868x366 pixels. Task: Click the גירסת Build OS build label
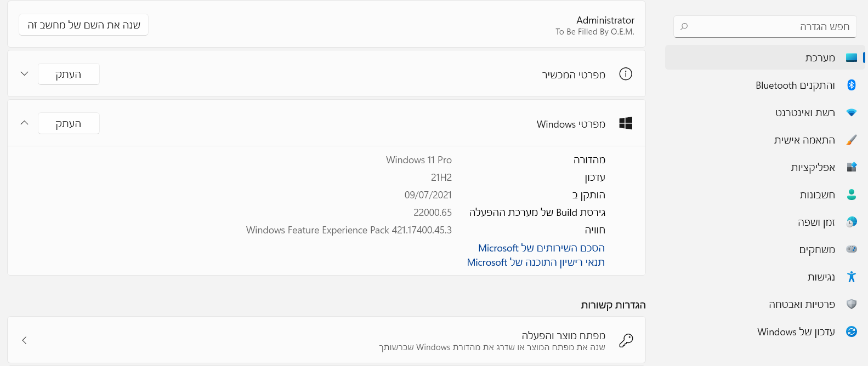(x=537, y=213)
